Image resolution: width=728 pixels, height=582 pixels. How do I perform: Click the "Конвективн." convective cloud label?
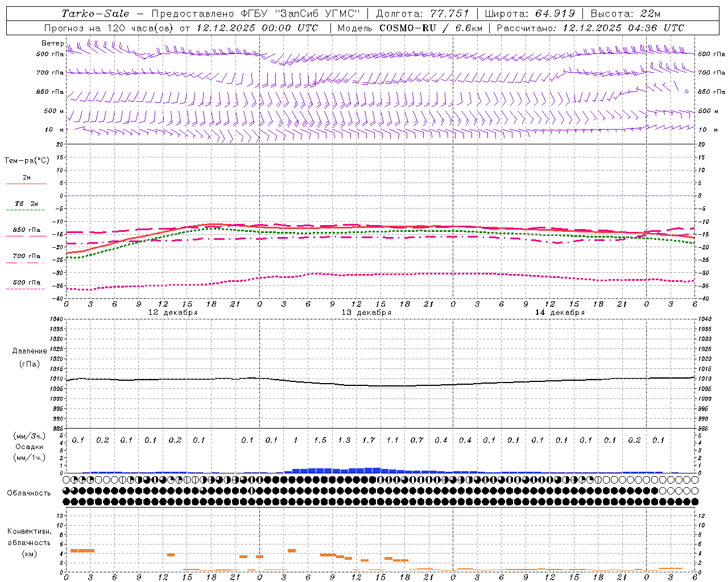(x=29, y=531)
